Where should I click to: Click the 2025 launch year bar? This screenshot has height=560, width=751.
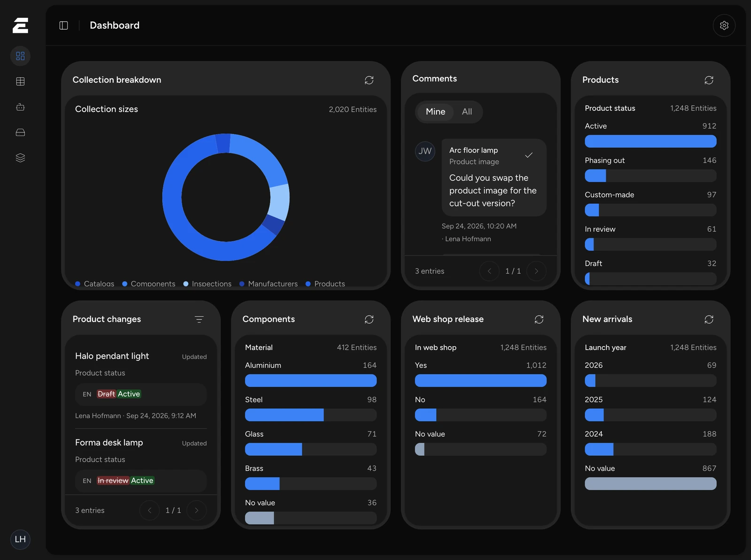point(651,415)
